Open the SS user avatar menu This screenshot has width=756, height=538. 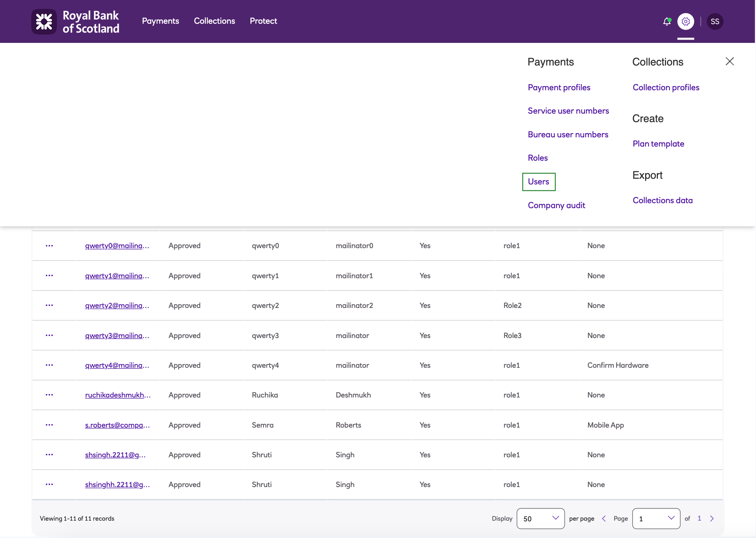[x=715, y=22]
